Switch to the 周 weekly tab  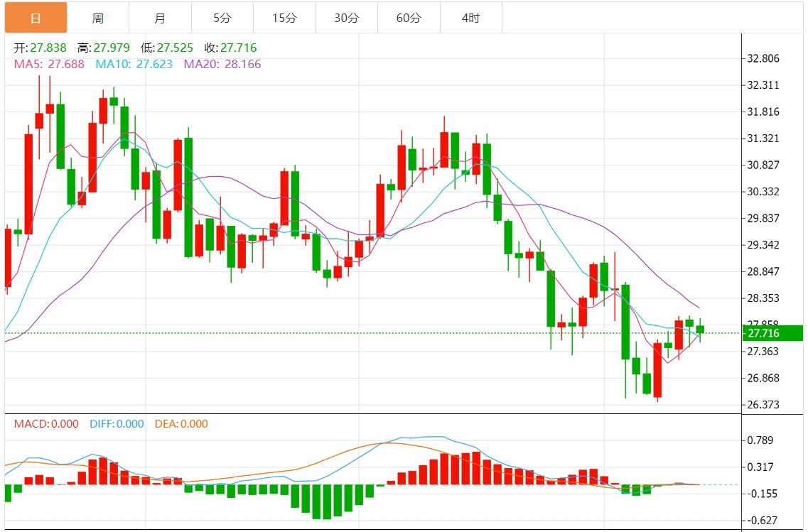(x=98, y=18)
